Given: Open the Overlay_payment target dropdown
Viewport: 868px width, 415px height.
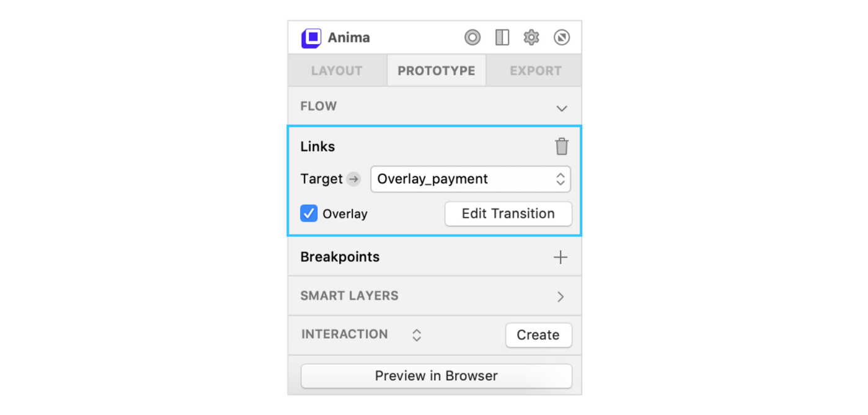Looking at the screenshot, I should [x=471, y=179].
